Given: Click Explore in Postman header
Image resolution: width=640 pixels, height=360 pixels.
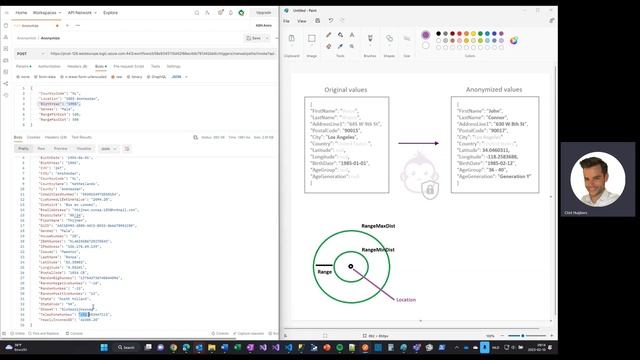Looking at the screenshot, I should tap(110, 13).
